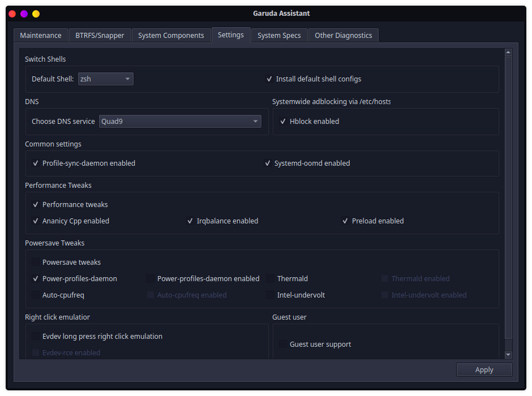Click the scrollbar down arrow
This screenshot has width=532, height=396.
[508, 354]
